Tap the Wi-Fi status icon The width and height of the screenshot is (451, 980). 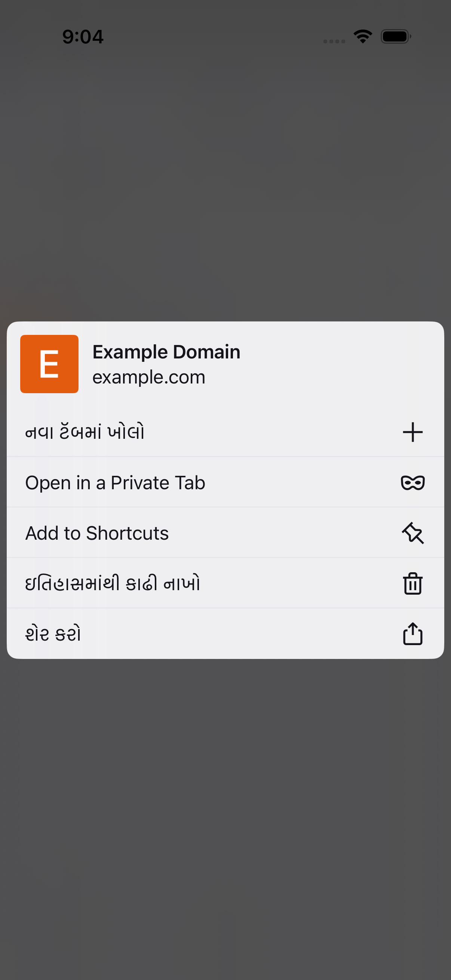(363, 37)
